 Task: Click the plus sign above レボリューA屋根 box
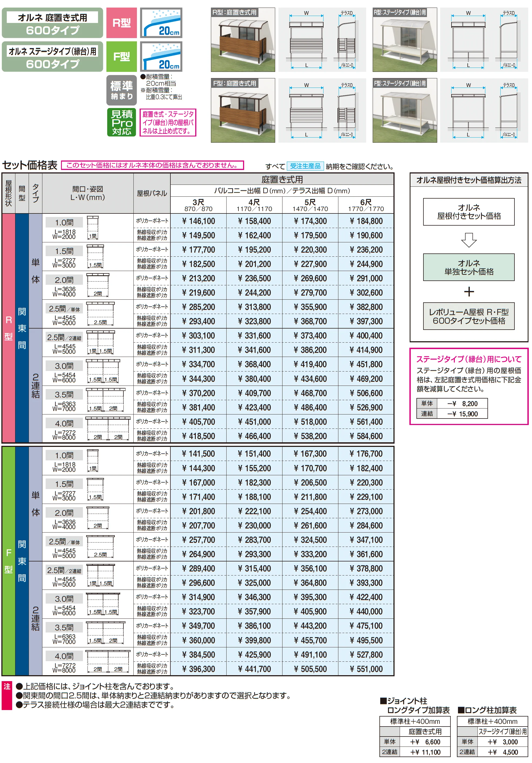[x=469, y=292]
